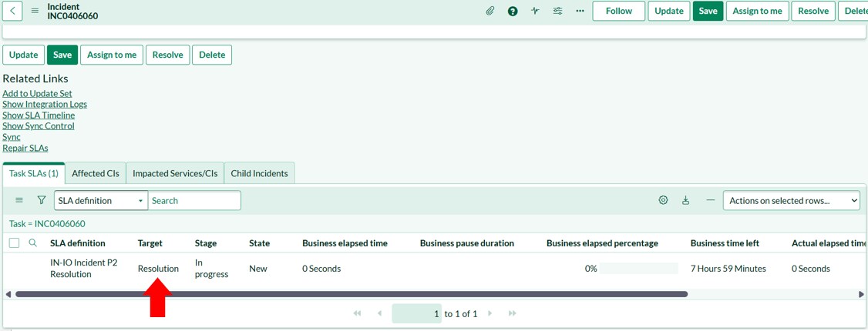Click the Business elapsed percentage progress bar
This screenshot has width=868, height=331.
639,269
